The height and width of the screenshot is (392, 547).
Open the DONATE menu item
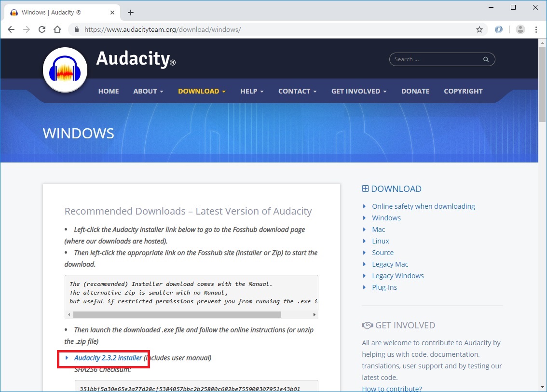415,91
